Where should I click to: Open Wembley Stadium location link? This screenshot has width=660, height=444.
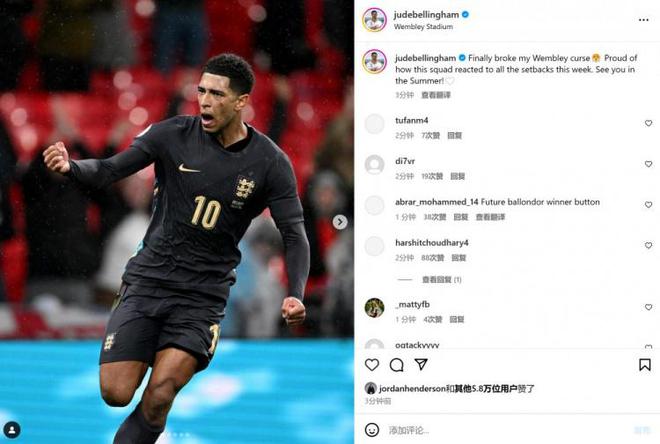423,27
